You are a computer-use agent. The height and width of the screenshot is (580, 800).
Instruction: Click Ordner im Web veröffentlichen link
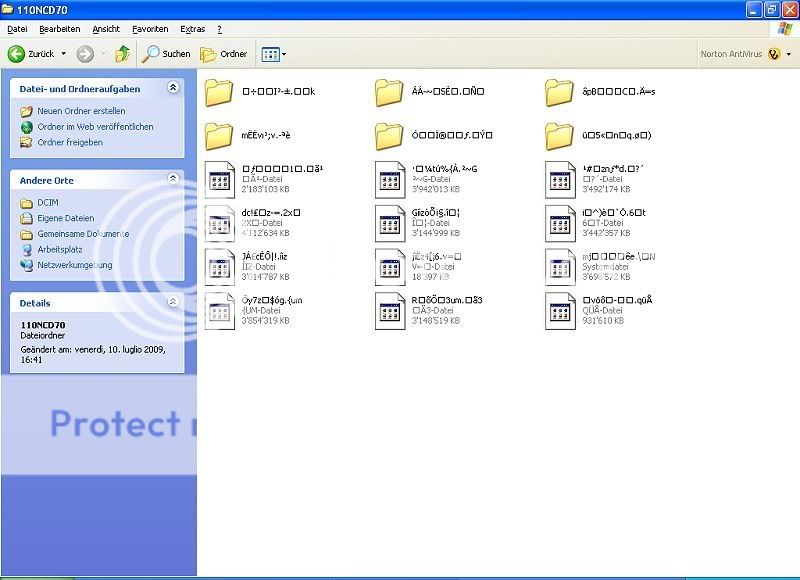pyautogui.click(x=95, y=127)
